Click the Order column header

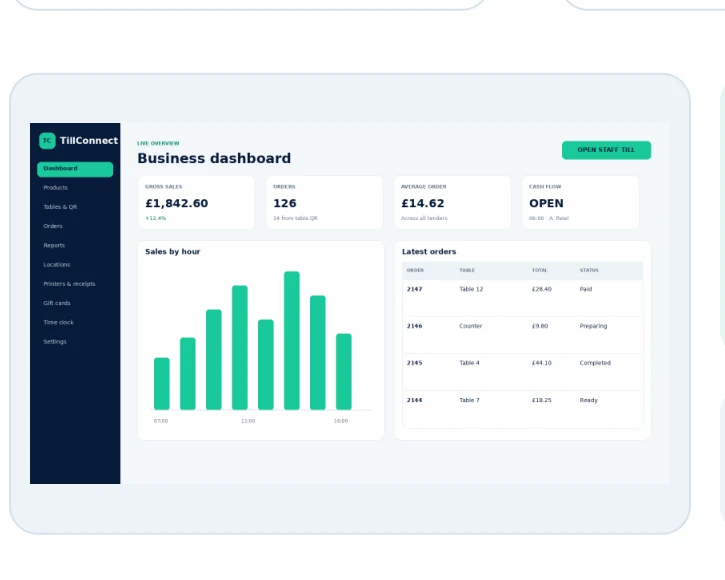pos(415,270)
